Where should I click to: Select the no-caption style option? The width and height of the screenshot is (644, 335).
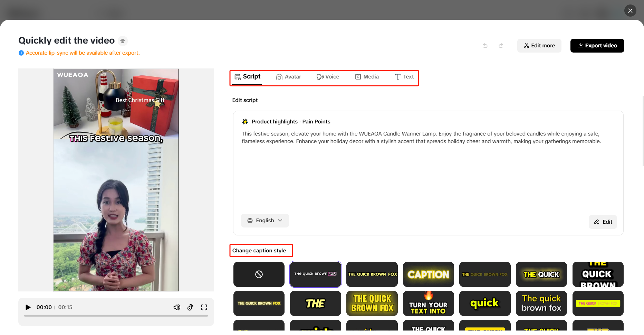click(x=259, y=274)
